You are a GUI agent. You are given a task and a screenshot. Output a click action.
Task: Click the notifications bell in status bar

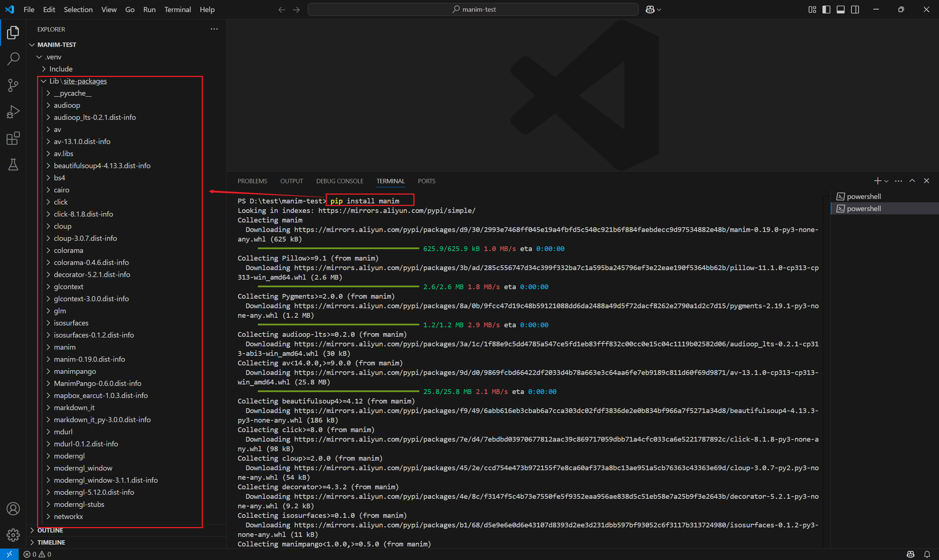[x=927, y=554]
